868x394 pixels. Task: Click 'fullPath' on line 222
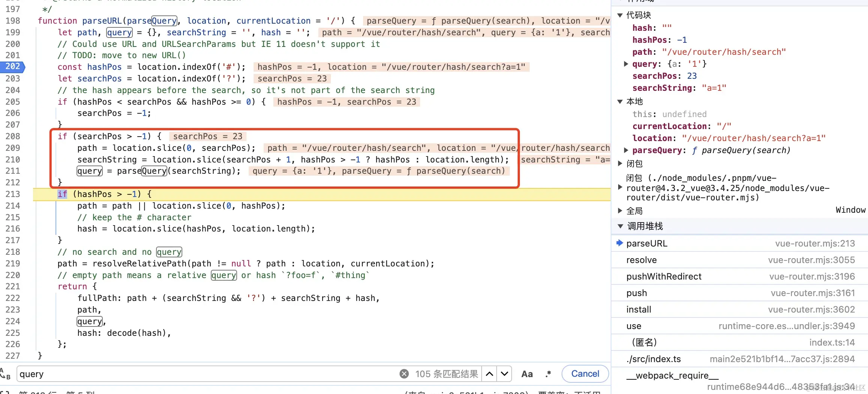[x=97, y=298]
